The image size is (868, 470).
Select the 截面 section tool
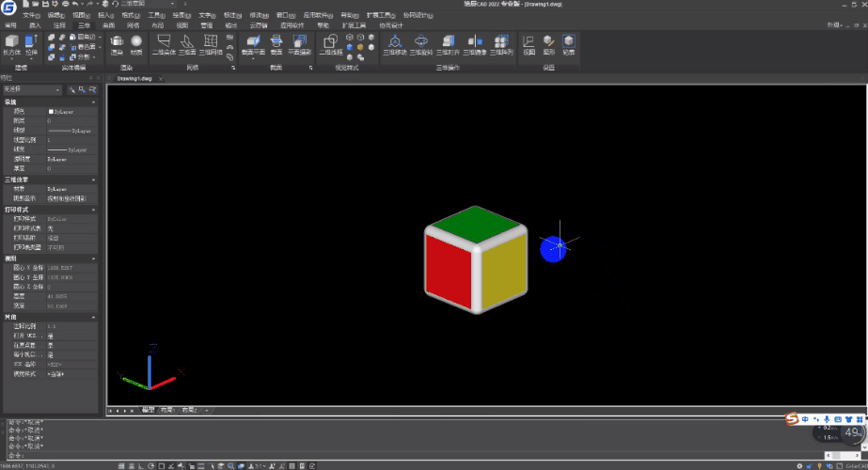click(x=276, y=45)
